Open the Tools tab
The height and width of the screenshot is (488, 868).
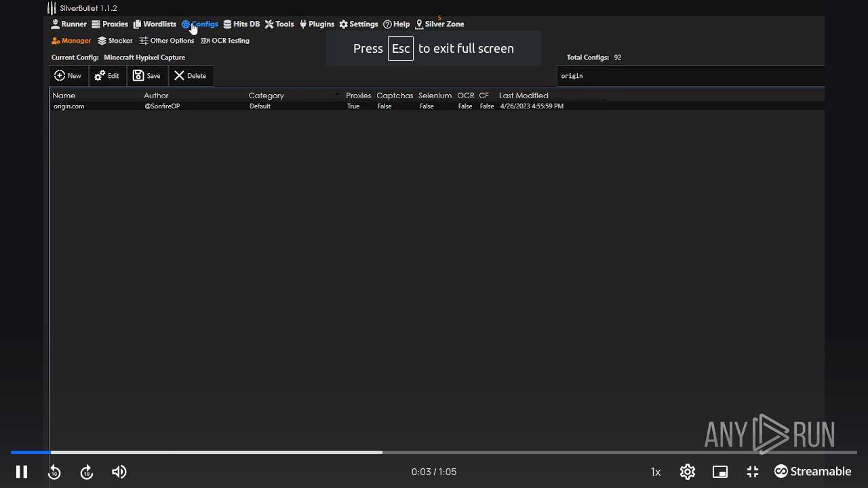(279, 24)
